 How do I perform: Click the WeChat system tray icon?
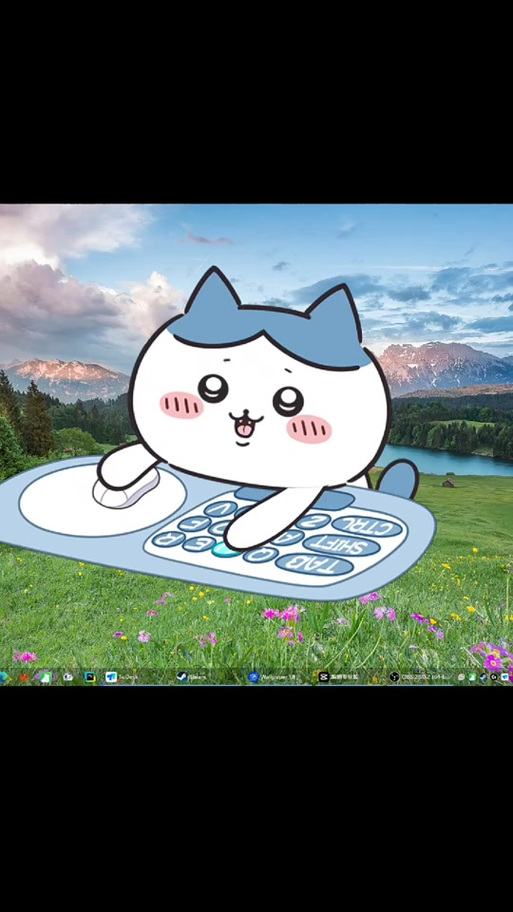[x=462, y=677]
